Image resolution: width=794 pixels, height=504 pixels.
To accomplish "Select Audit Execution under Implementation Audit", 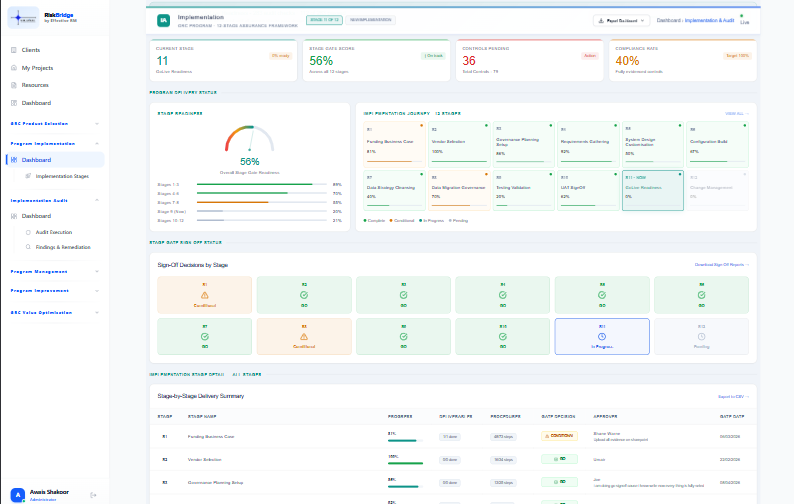I will (54, 232).
